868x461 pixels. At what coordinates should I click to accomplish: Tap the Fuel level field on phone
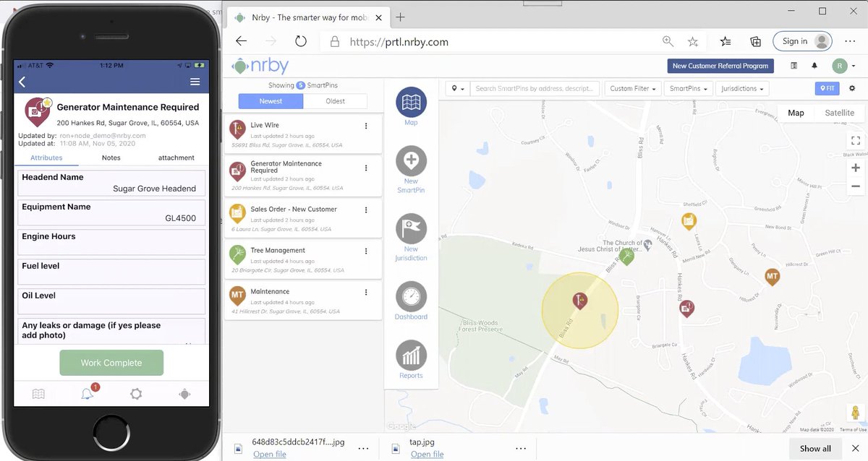(x=111, y=272)
